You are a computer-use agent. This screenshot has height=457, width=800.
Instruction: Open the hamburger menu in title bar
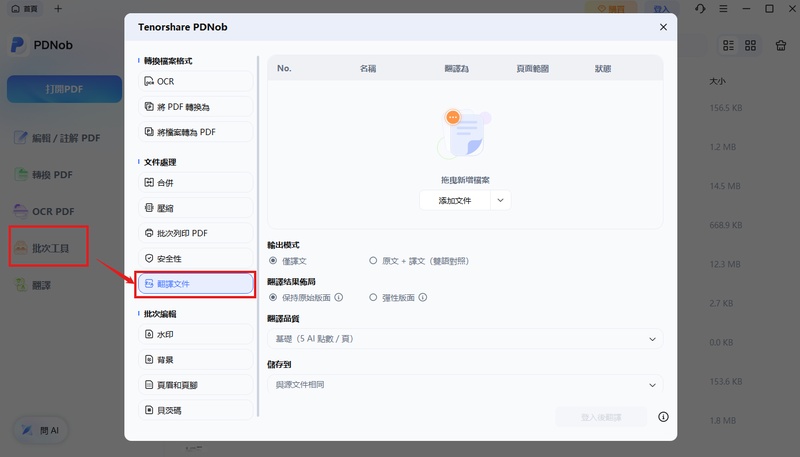click(x=723, y=9)
